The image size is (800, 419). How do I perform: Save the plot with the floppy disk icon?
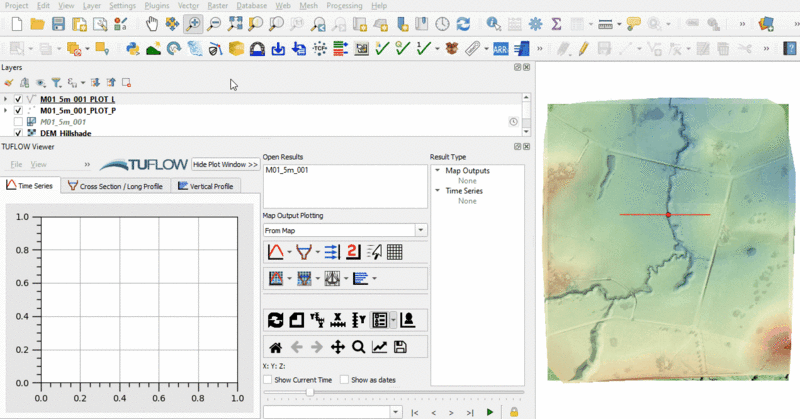[x=400, y=348]
